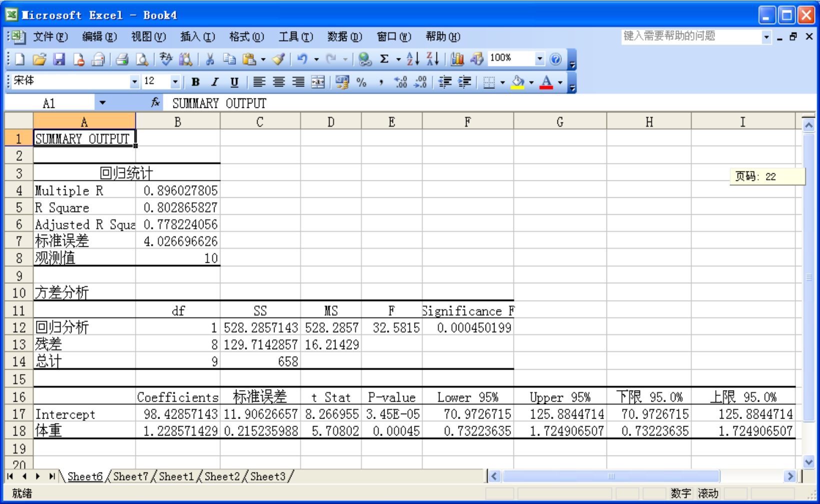This screenshot has height=504, width=820.
Task: Open the 数据 (Data) menu
Action: tap(344, 36)
